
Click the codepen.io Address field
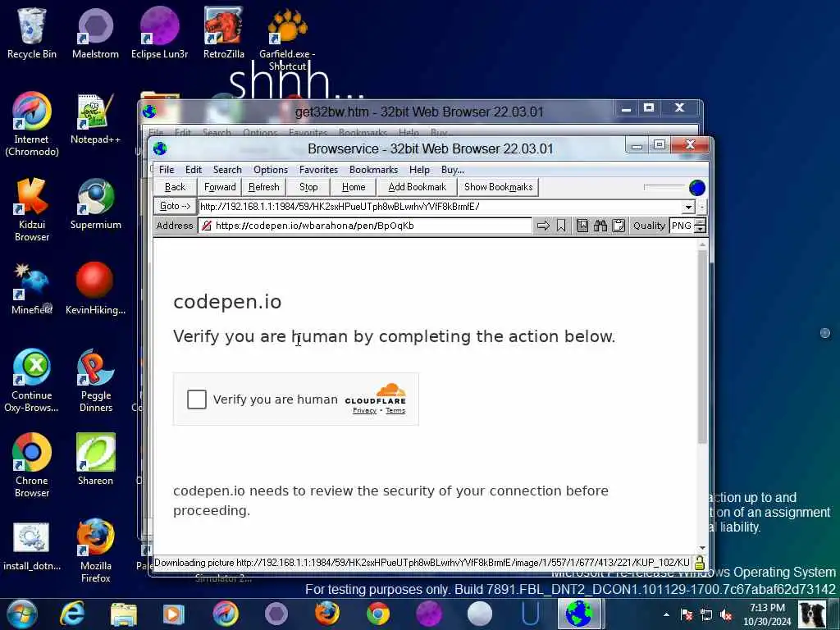[365, 226]
